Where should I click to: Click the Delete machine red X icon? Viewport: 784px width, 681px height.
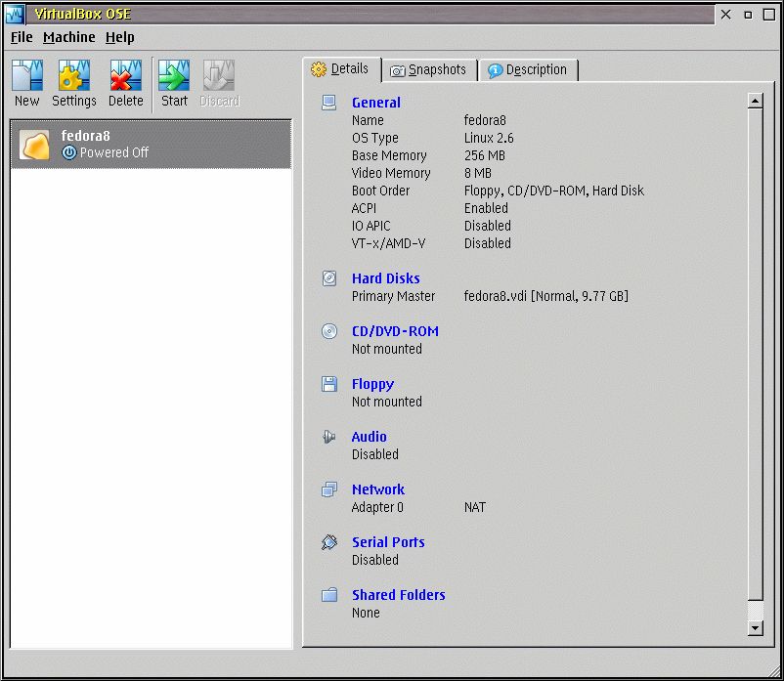pos(125,75)
